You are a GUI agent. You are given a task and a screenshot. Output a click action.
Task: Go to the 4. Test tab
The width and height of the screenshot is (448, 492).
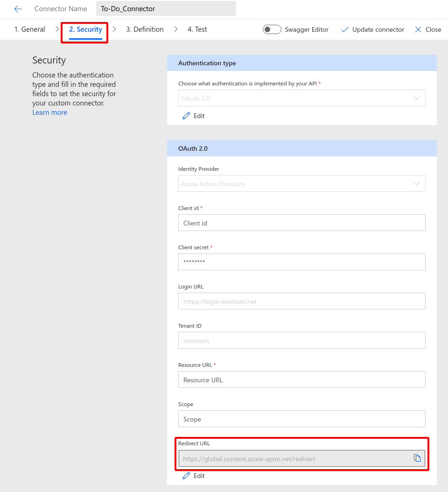coord(197,29)
